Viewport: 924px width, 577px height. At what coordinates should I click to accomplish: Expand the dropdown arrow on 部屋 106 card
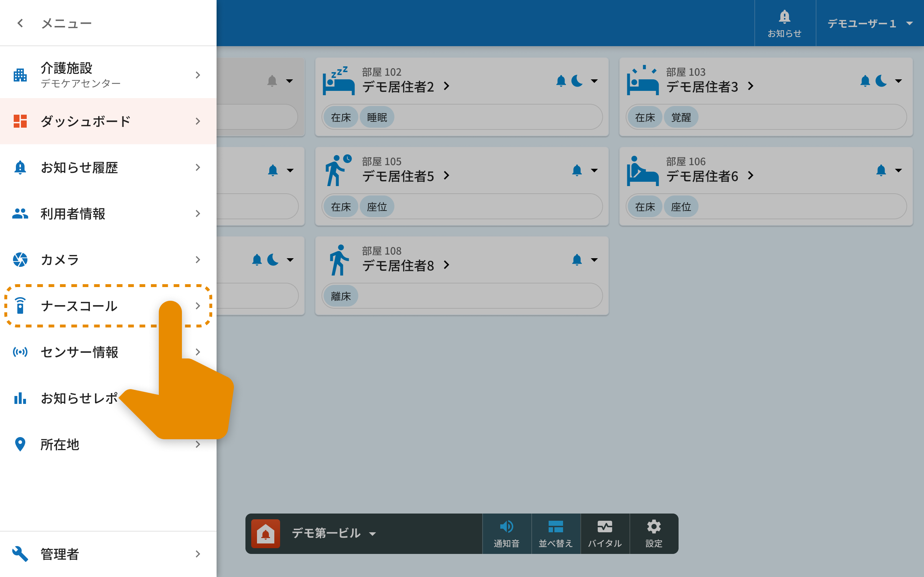point(898,170)
